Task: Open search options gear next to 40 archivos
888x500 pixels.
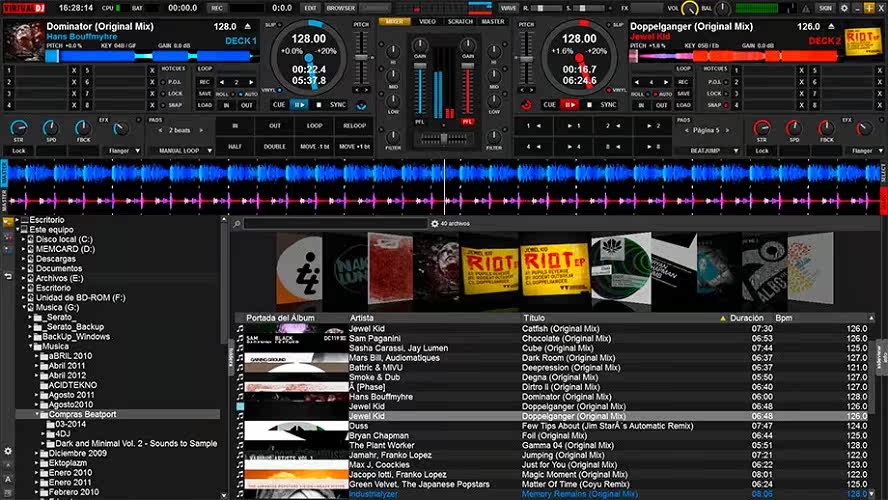Action: (x=434, y=224)
